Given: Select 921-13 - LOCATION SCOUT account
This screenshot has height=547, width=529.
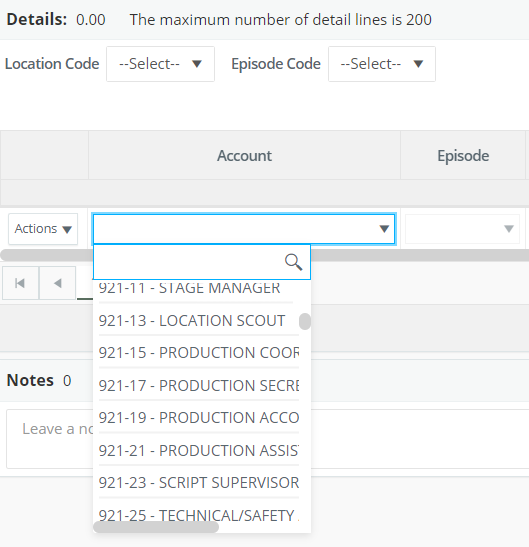Looking at the screenshot, I should tap(199, 321).
